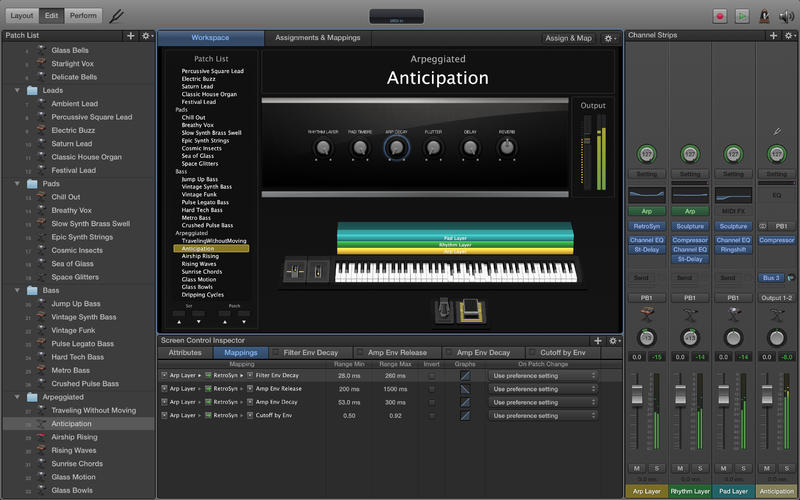This screenshot has height=500, width=800.
Task: Solo the Pad Layer channel strip
Action: tap(741, 468)
